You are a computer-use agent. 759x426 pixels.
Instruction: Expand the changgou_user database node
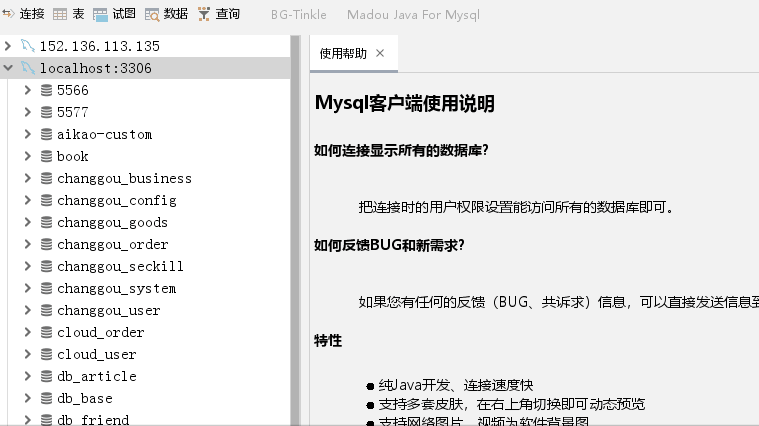[28, 310]
